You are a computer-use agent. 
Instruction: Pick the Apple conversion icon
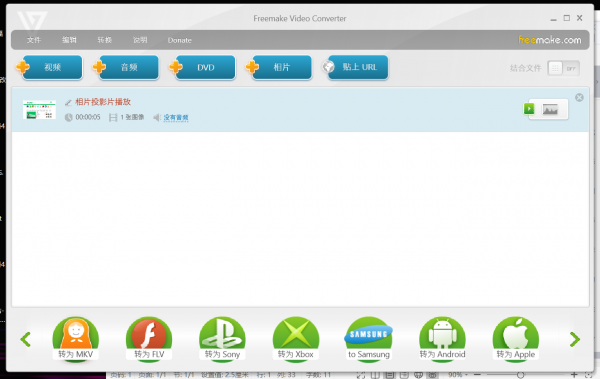(516, 338)
